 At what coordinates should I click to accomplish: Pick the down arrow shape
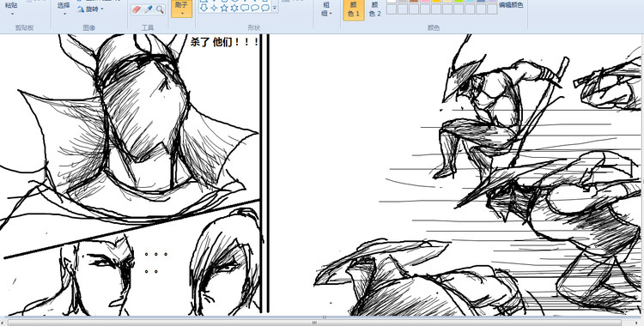coord(204,8)
